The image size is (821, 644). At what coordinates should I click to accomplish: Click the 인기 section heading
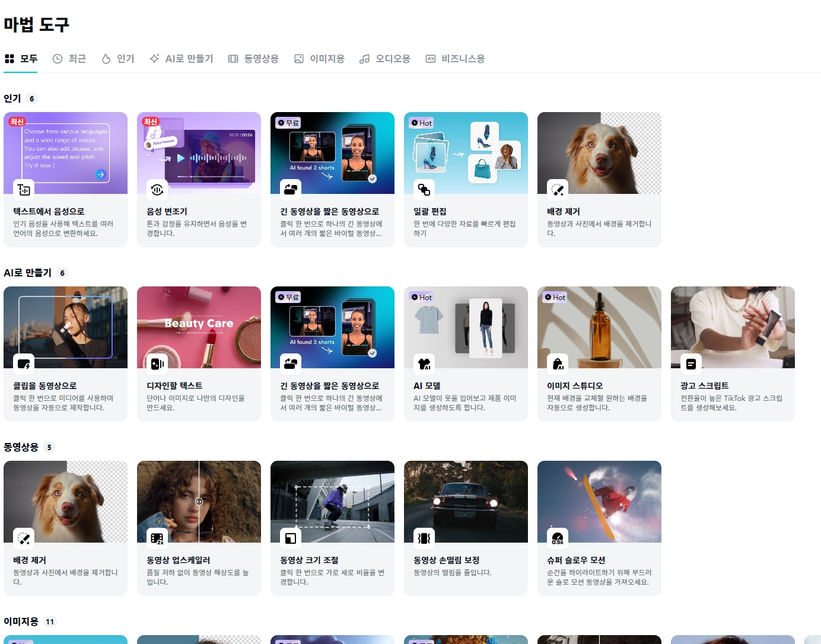click(x=12, y=98)
